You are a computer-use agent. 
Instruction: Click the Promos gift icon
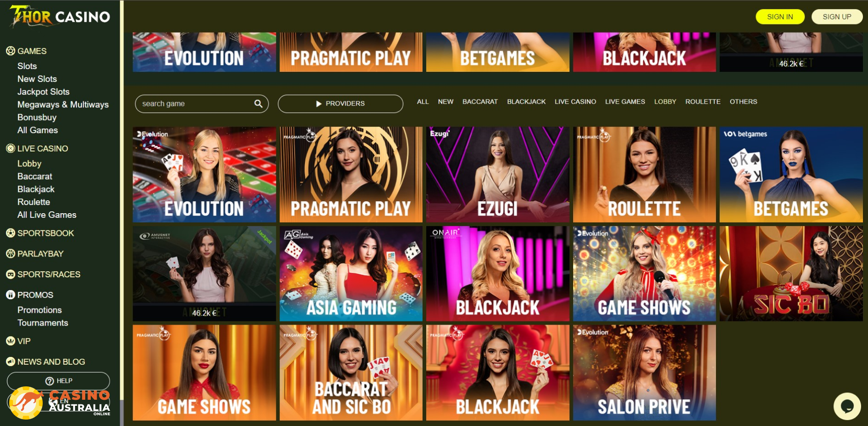click(x=11, y=295)
